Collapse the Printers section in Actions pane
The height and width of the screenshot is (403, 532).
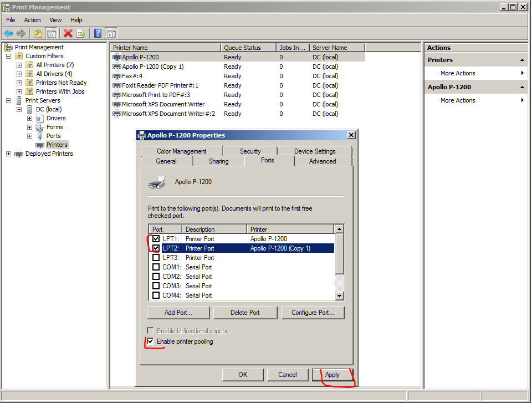click(x=522, y=60)
